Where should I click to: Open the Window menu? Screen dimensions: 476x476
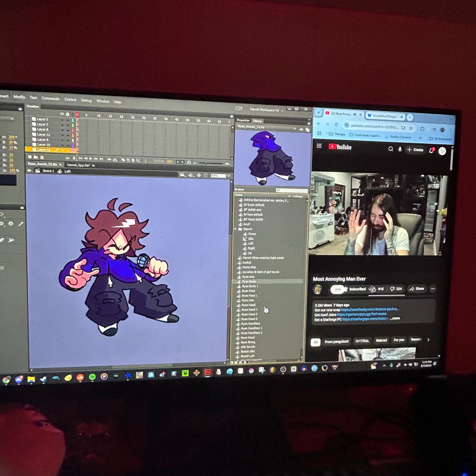pos(103,101)
